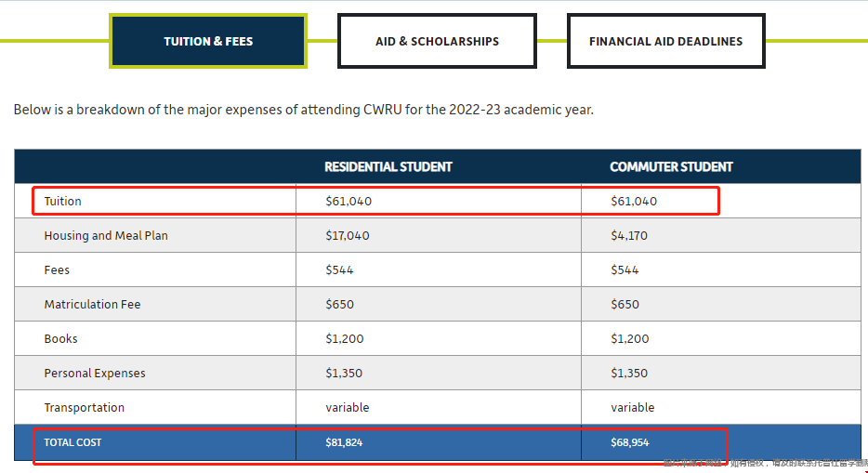Click the Matriculation Fee row label
868x473 pixels.
coord(92,305)
